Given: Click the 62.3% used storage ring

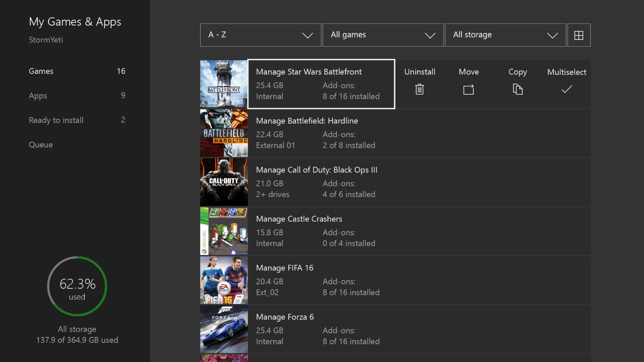Looking at the screenshot, I should [x=77, y=286].
